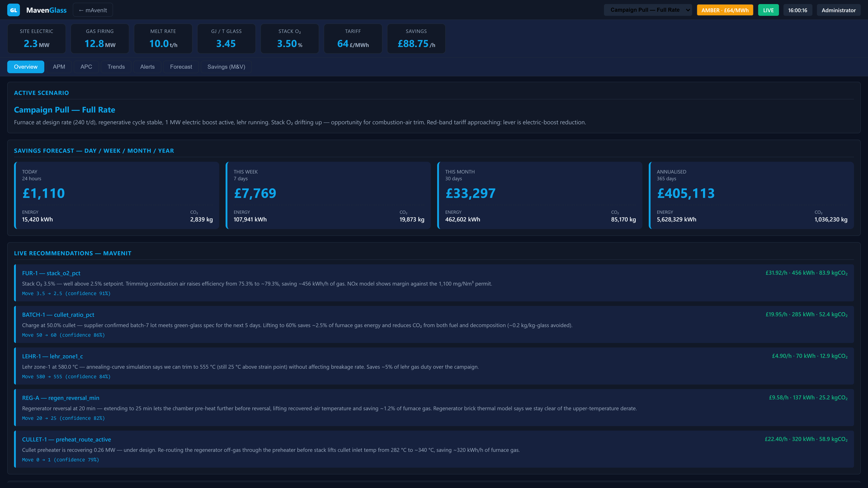Screen dimensions: 868x488
Task: Click the £31.92/h · 456 kWh savings figure
Action: pyautogui.click(x=806, y=273)
